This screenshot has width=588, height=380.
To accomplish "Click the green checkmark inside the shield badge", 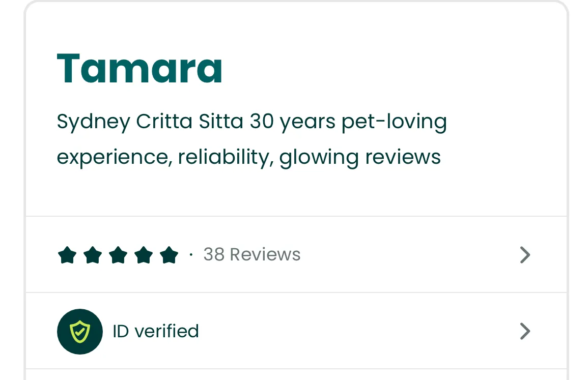I will tap(80, 332).
